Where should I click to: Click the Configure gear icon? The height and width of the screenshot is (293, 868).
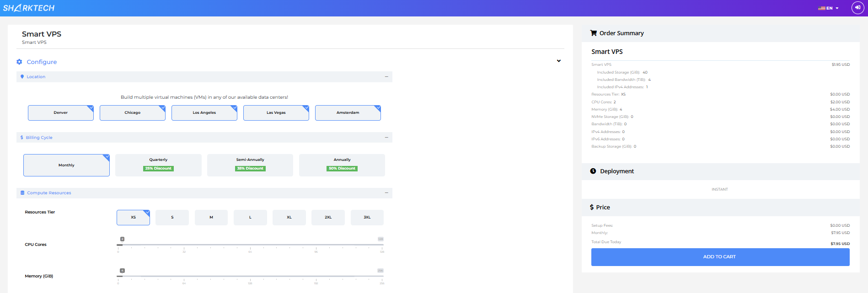tap(19, 62)
